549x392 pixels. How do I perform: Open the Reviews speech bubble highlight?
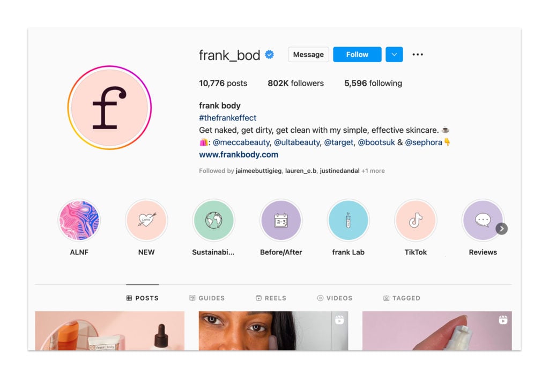[x=483, y=220]
